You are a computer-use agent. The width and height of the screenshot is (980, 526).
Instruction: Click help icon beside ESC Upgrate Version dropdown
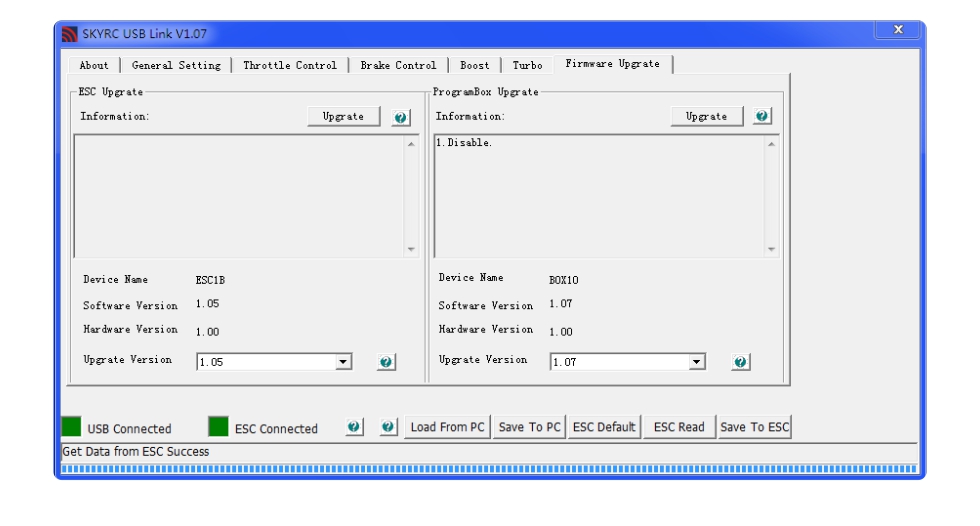(x=386, y=362)
